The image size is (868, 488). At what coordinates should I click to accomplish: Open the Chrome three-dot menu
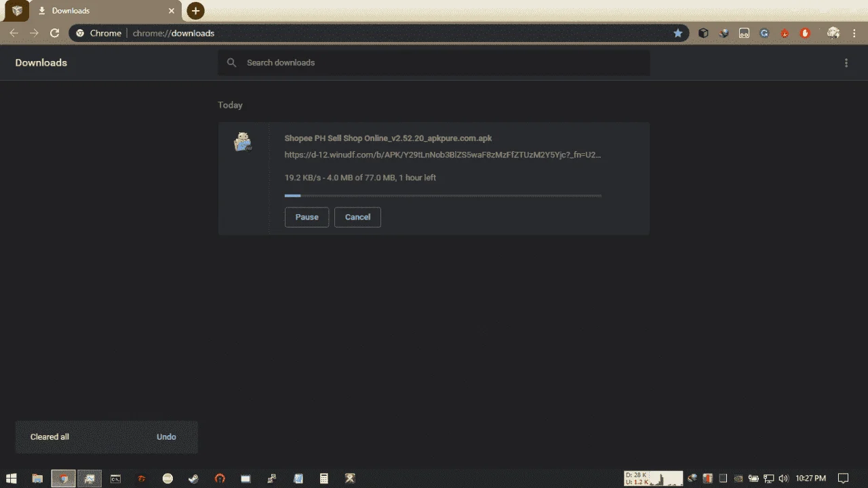click(x=854, y=33)
